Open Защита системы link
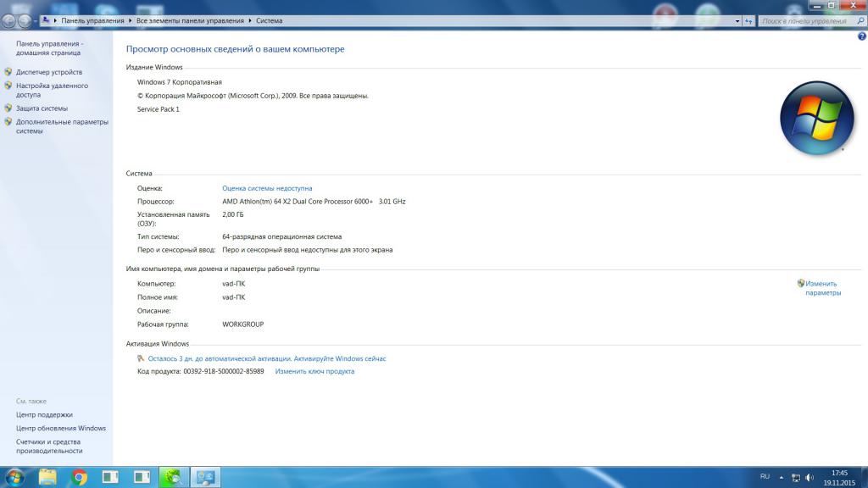Image resolution: width=868 pixels, height=488 pixels. tap(42, 108)
